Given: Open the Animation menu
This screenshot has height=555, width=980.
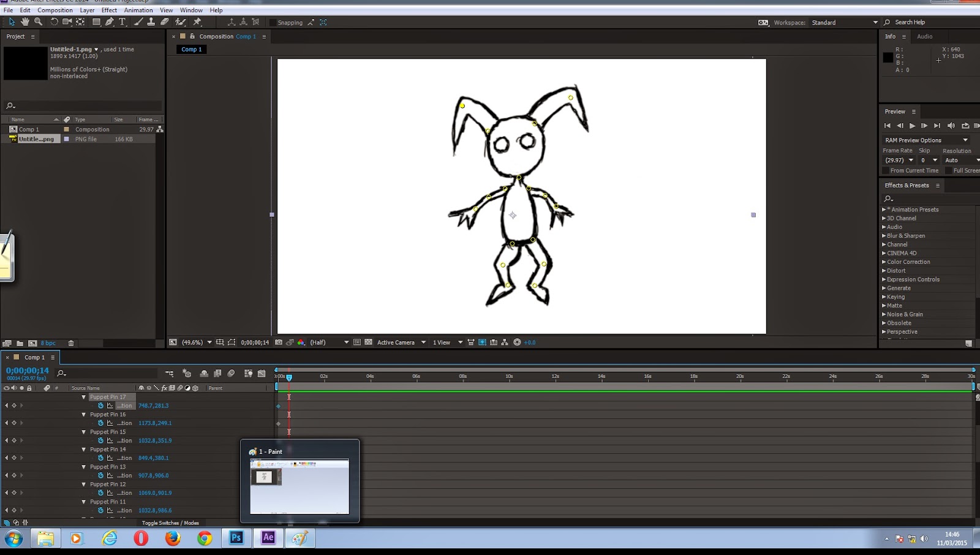Looking at the screenshot, I should 138,10.
